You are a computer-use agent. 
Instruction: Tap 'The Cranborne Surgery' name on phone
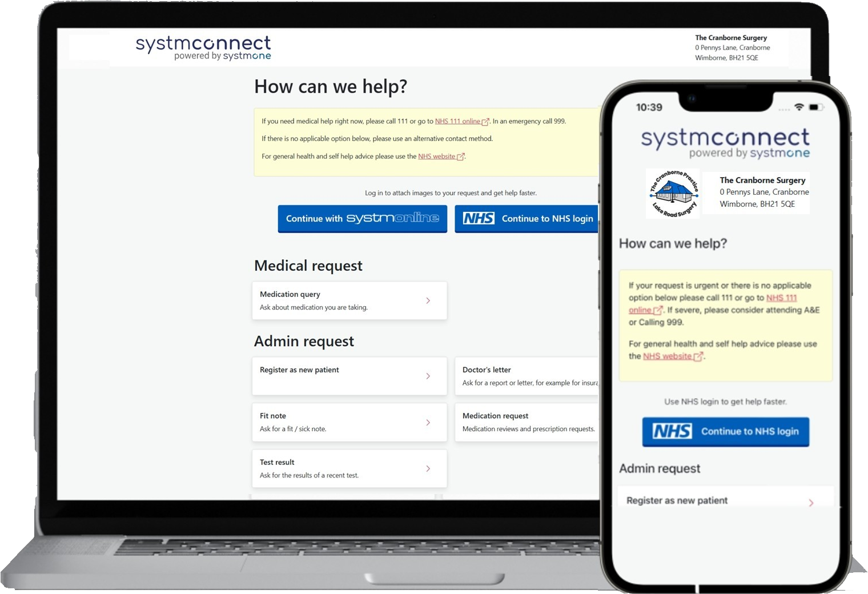pos(762,180)
